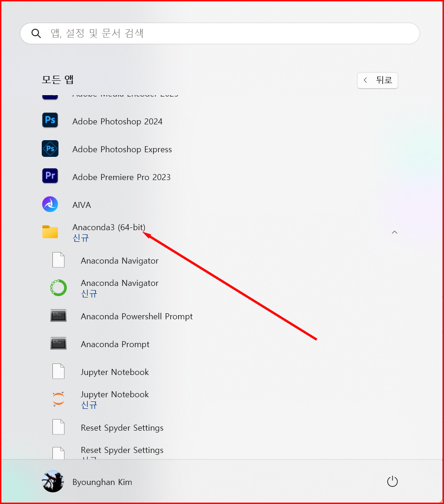Select Anaconda Navigator entry without 신규
Screen dimensions: 444x504
(x=120, y=261)
